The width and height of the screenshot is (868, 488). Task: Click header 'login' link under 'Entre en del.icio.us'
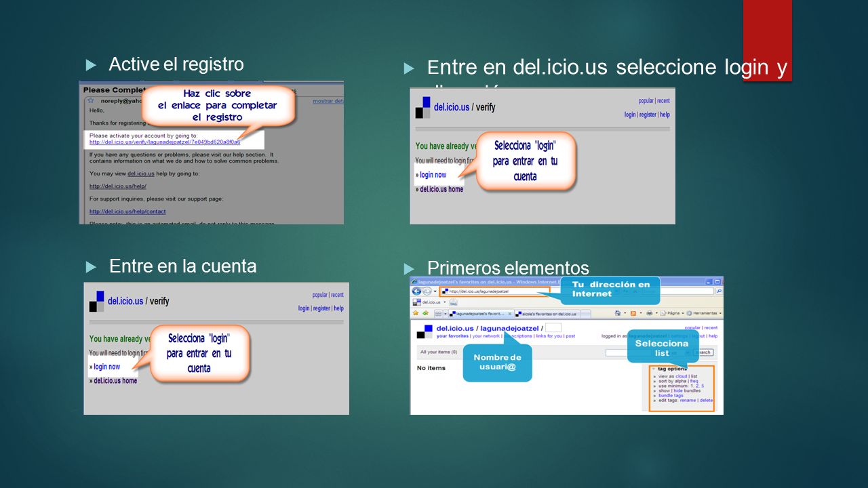tap(630, 115)
